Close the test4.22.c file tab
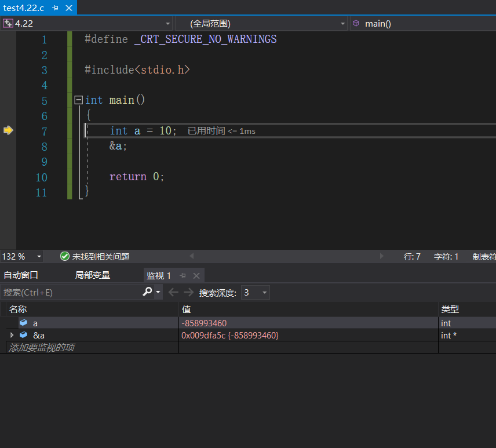496x448 pixels. 68,8
